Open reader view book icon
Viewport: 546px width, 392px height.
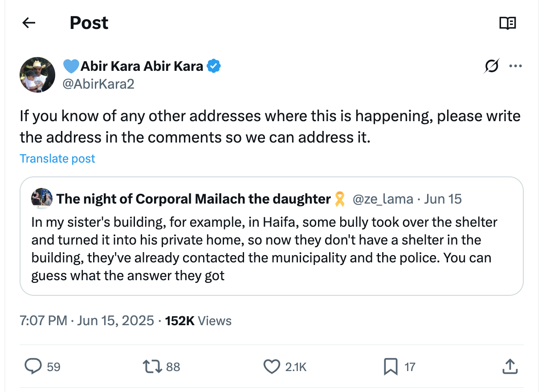pos(508,23)
